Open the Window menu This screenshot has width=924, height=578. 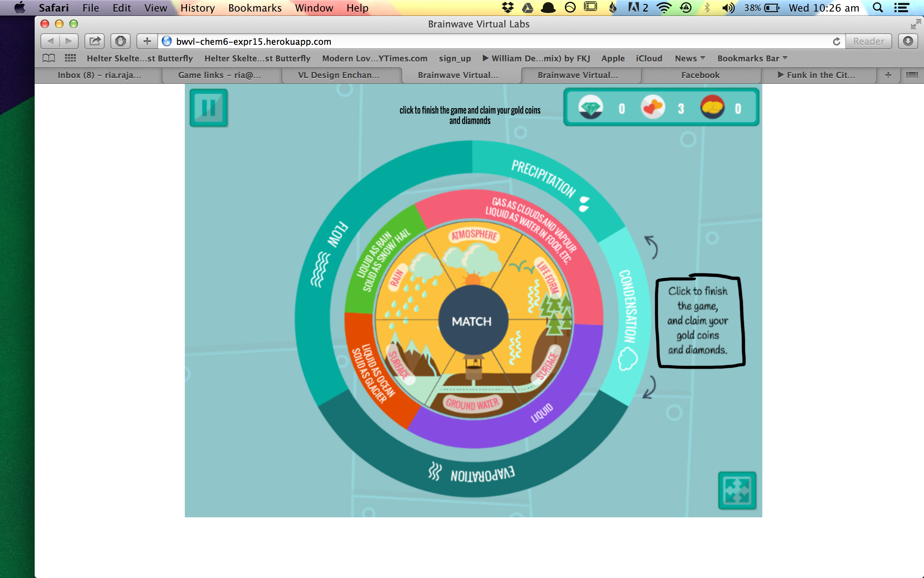[314, 8]
